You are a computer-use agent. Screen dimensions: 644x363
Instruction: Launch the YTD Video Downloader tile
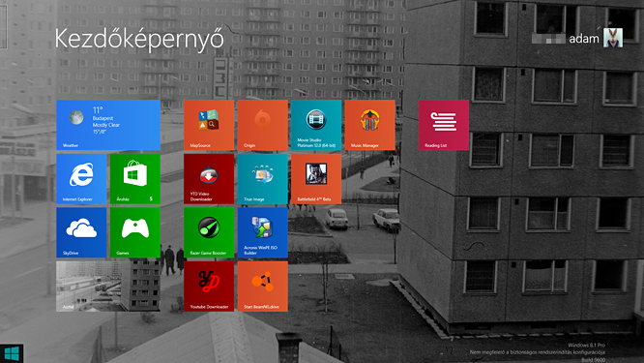(x=209, y=179)
